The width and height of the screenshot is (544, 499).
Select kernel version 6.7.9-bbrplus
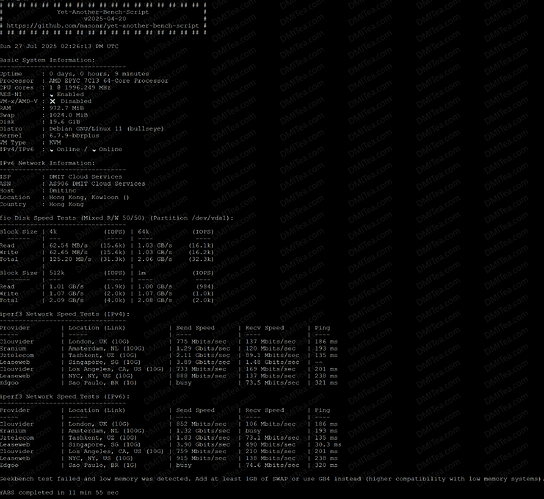point(74,136)
